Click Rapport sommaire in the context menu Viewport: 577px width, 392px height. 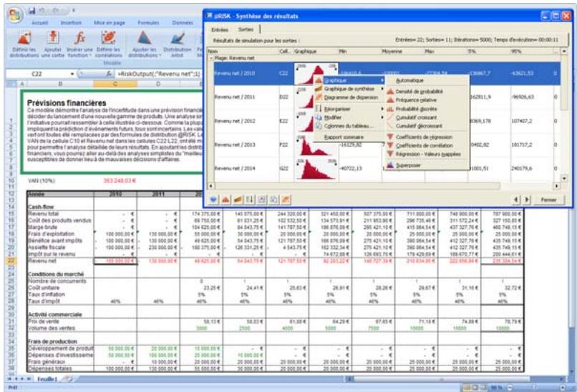click(344, 137)
